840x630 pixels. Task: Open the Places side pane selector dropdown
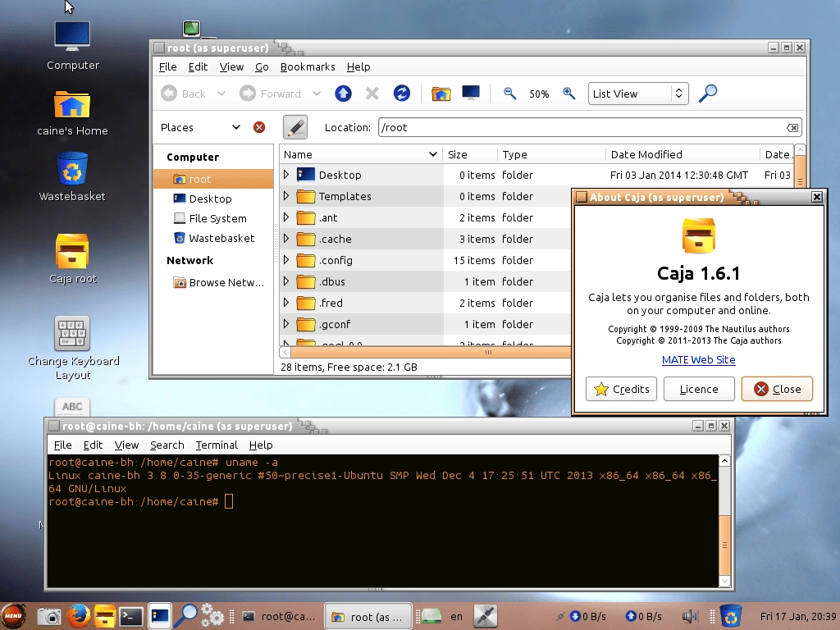click(200, 127)
